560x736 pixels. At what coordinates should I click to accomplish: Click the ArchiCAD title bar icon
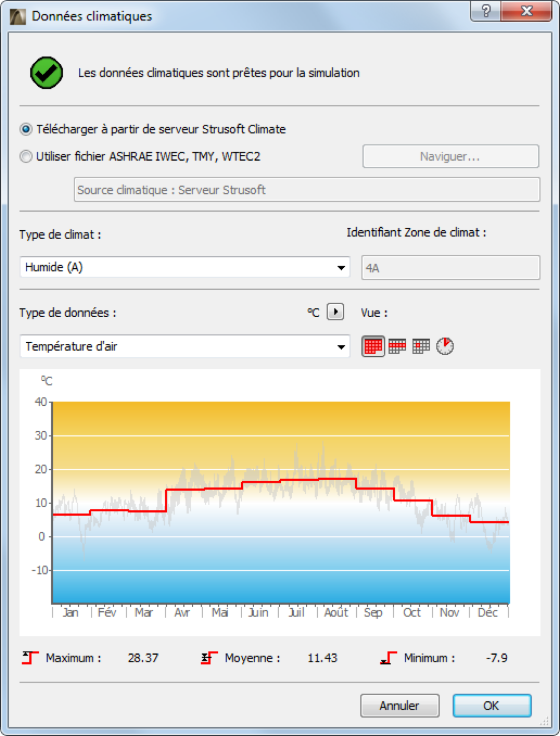click(18, 17)
